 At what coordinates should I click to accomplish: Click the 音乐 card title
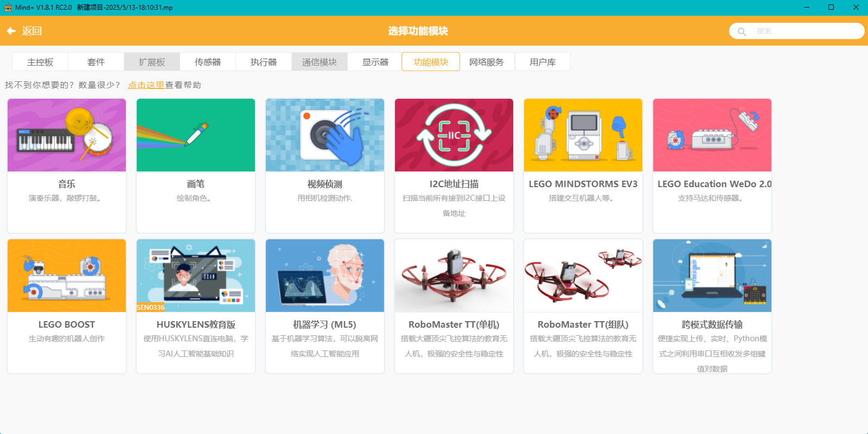click(x=67, y=184)
